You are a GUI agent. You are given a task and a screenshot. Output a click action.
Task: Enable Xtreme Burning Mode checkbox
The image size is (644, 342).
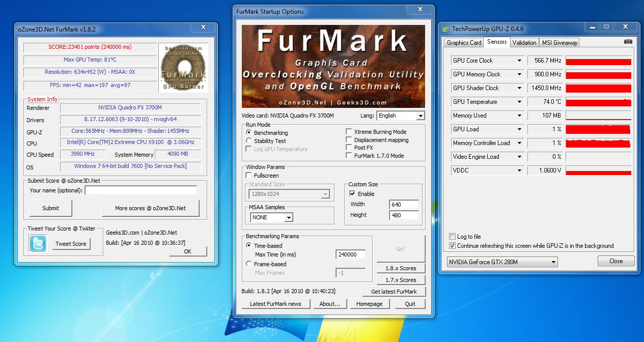[x=349, y=132]
